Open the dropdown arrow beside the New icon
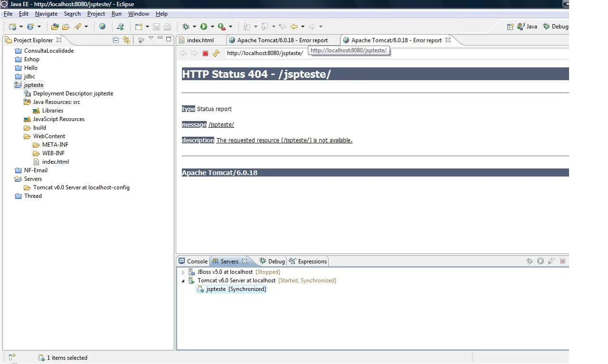 point(21,27)
